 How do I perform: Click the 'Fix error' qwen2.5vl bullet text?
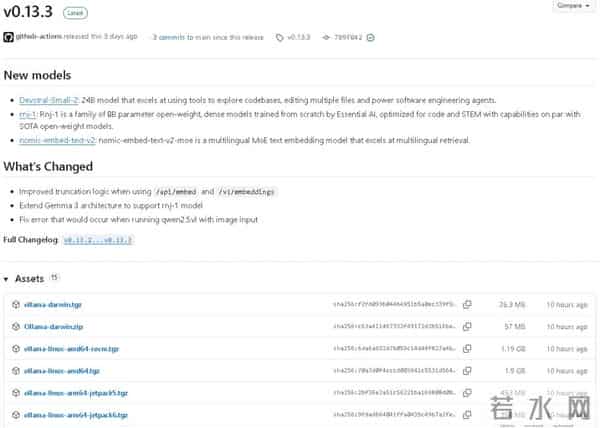(x=139, y=220)
